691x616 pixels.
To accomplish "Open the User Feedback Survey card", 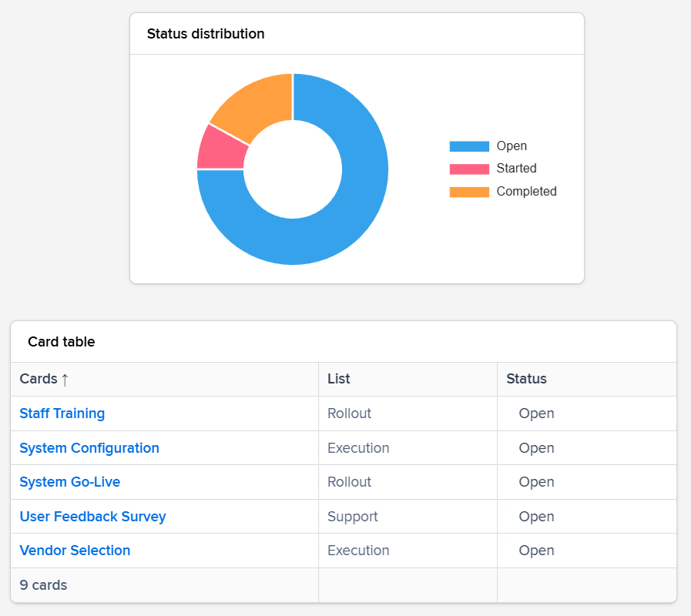I will pyautogui.click(x=92, y=517).
